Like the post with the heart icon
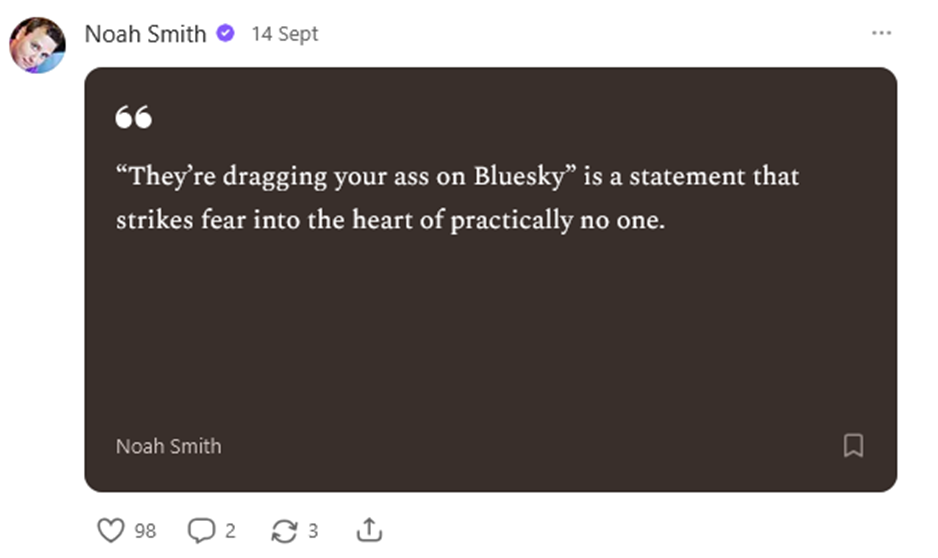Screen dimensions: 938x558 (x=113, y=530)
